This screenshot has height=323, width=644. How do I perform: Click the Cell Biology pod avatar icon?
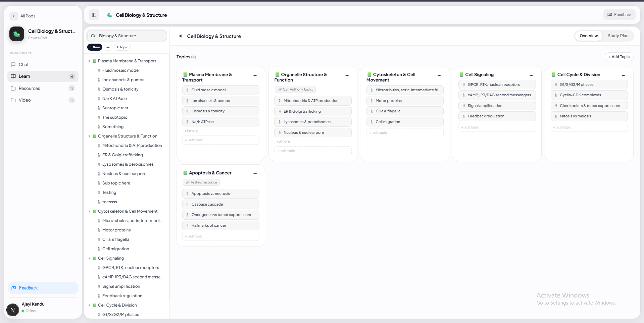point(17,34)
